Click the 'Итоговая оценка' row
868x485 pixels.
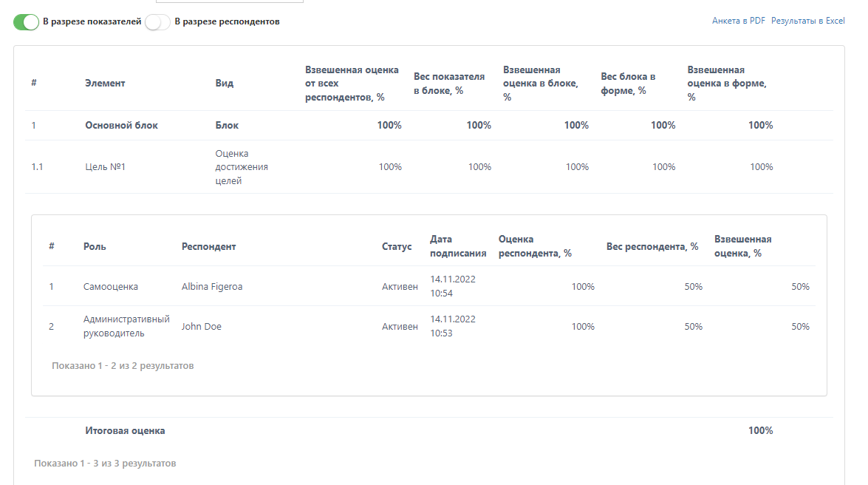(x=429, y=431)
